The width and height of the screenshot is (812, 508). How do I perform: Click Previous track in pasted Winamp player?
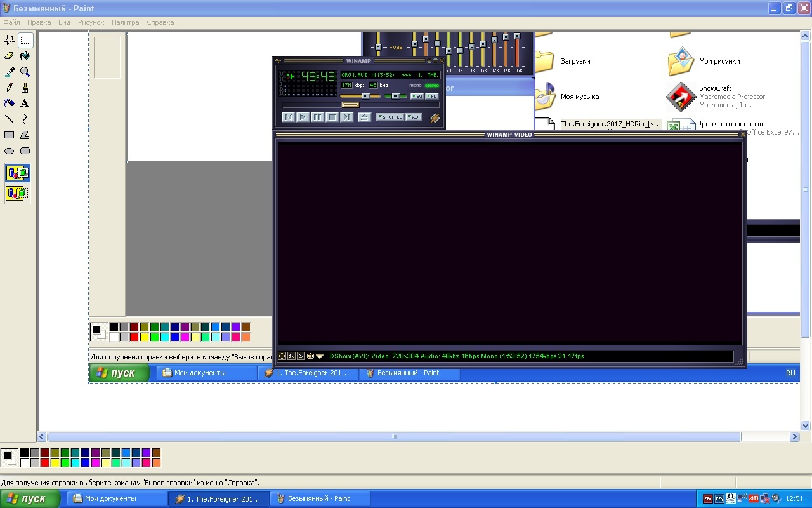tap(289, 117)
